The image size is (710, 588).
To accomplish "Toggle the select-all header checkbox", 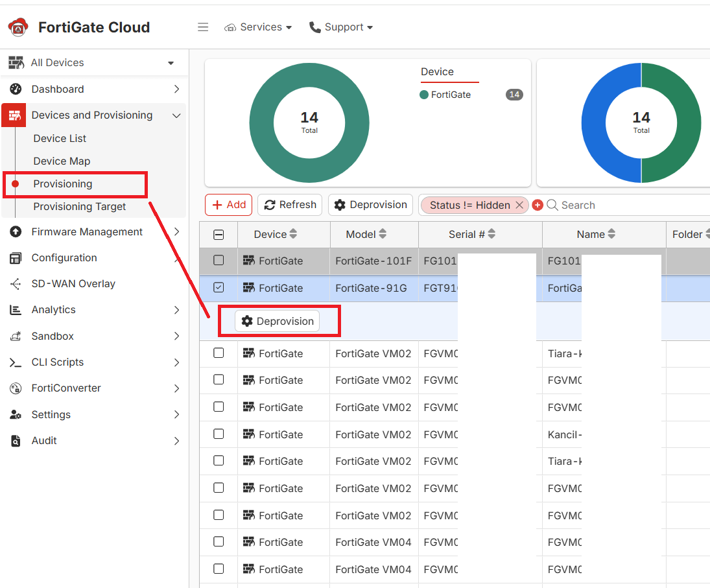I will pyautogui.click(x=219, y=235).
